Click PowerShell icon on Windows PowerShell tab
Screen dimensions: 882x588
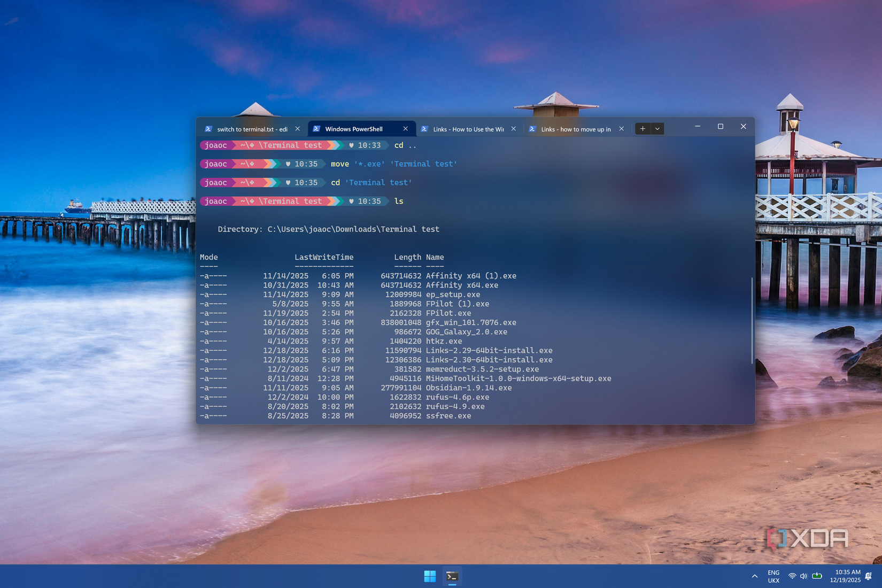point(316,129)
